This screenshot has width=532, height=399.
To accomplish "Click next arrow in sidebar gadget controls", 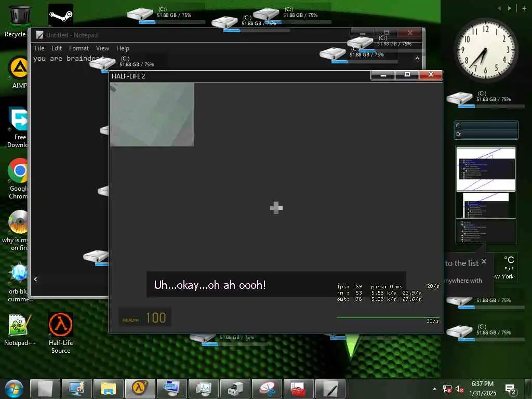I will tap(509, 8).
